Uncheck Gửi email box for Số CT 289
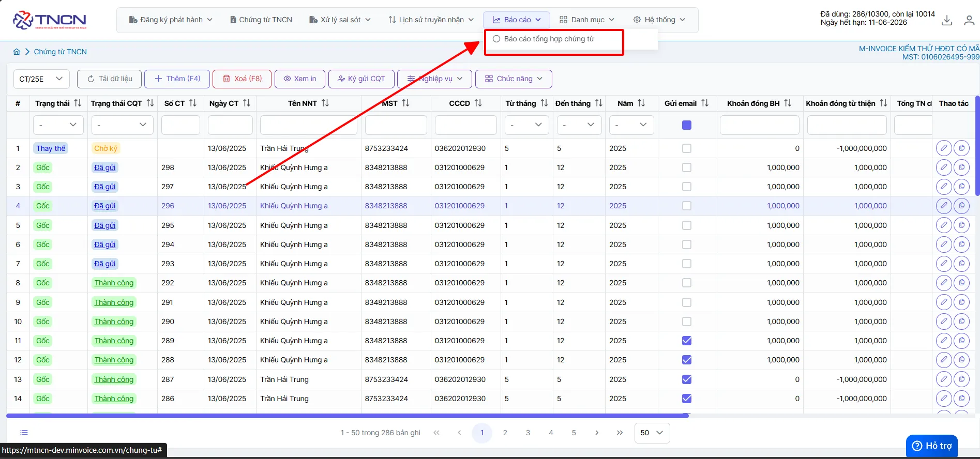Viewport: 980px width, 459px height. coord(687,341)
